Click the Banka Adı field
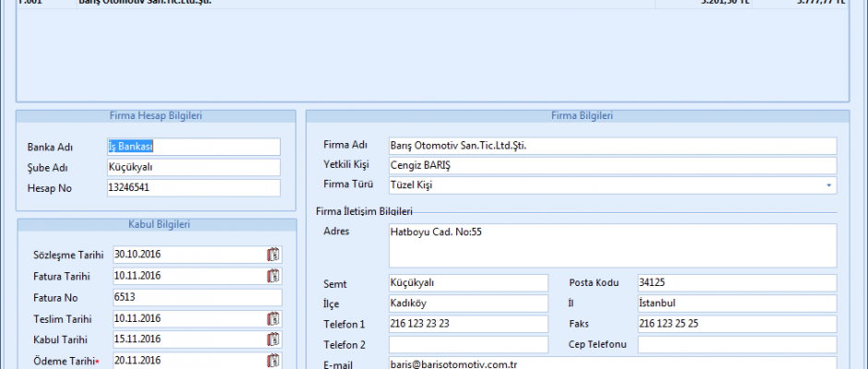Viewport: 868px width, 369px height. point(192,147)
